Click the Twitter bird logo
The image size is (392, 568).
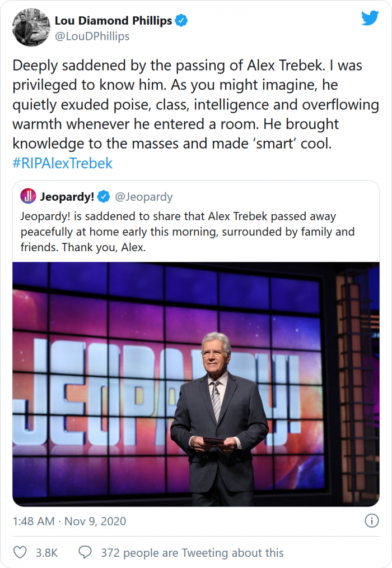[370, 19]
